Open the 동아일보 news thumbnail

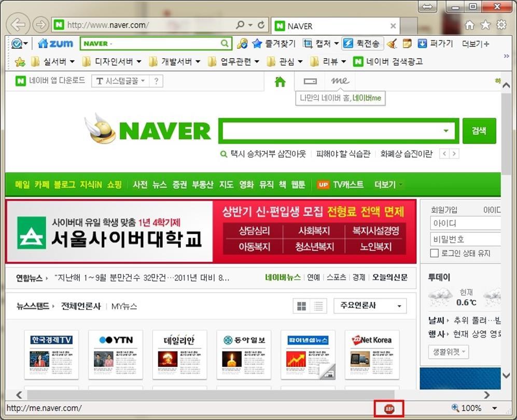pos(244,355)
